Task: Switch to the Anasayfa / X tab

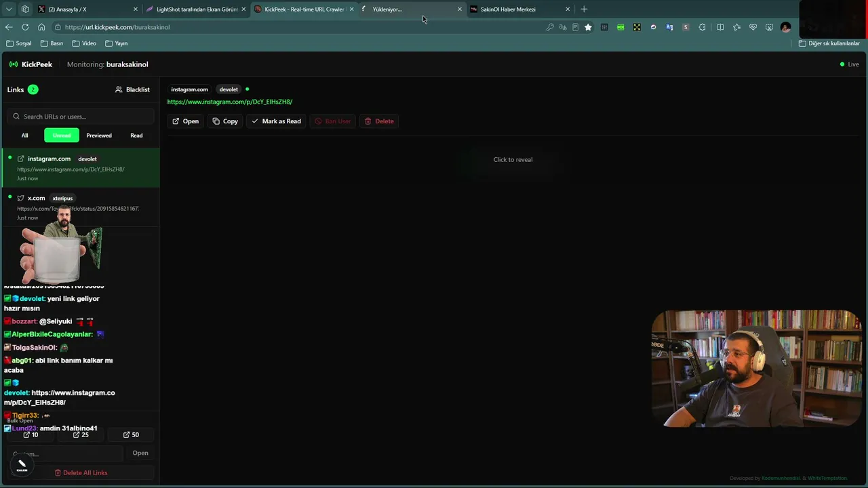Action: (x=88, y=9)
